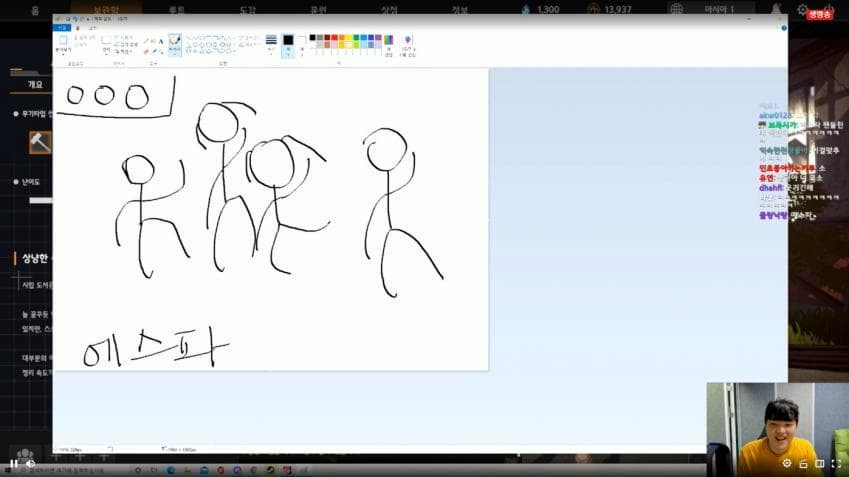Click the red 생방송 live badge

pos(820,15)
